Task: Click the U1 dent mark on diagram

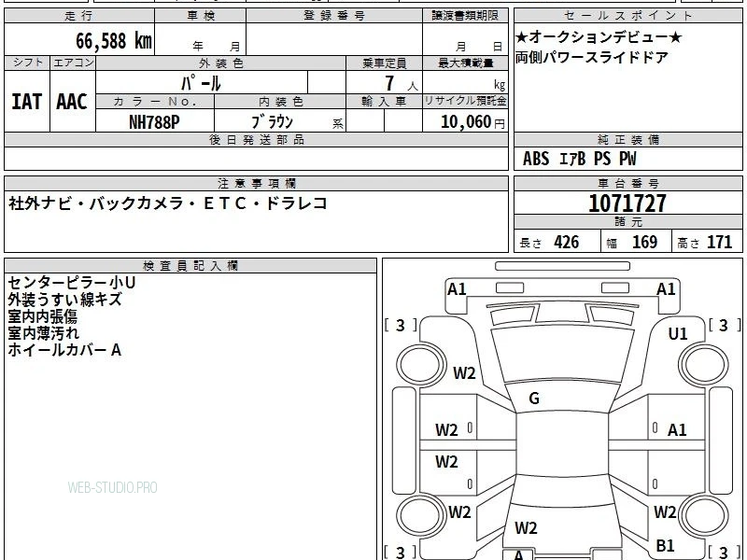Action: [678, 334]
